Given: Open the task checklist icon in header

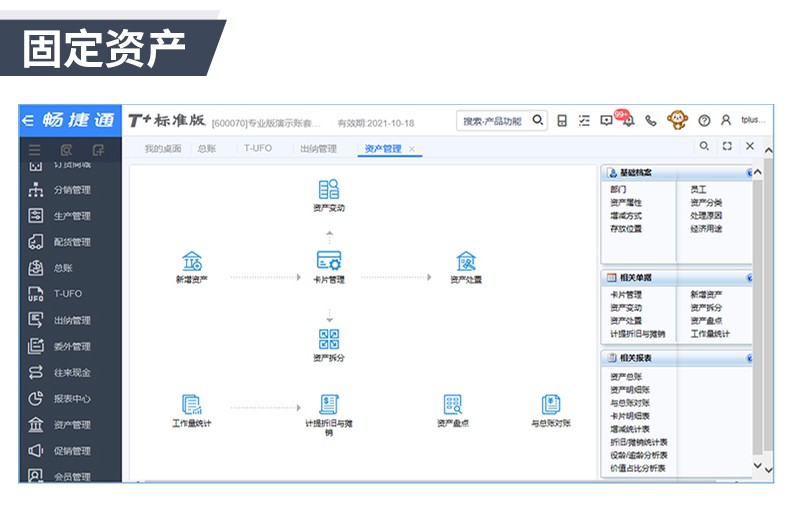Looking at the screenshot, I should (x=584, y=121).
